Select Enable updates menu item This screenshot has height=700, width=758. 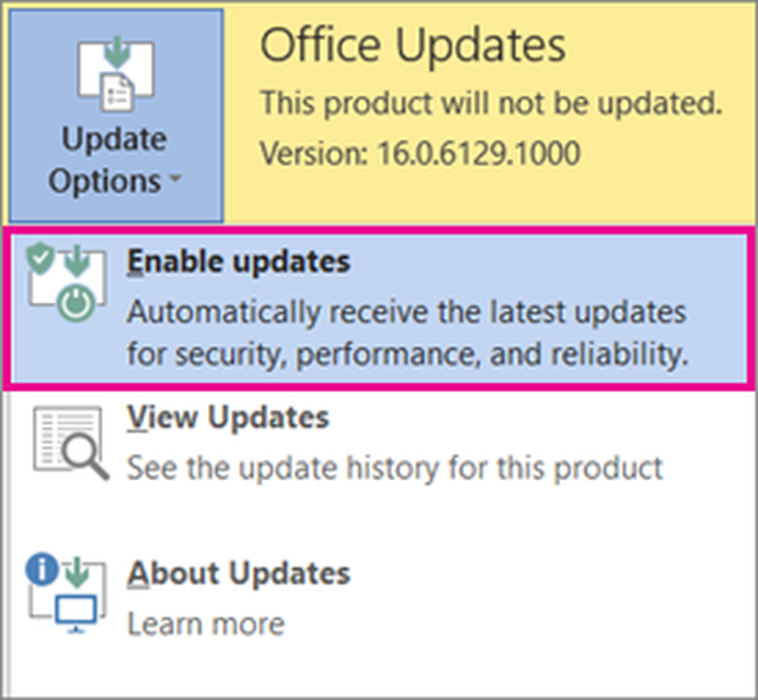378,309
